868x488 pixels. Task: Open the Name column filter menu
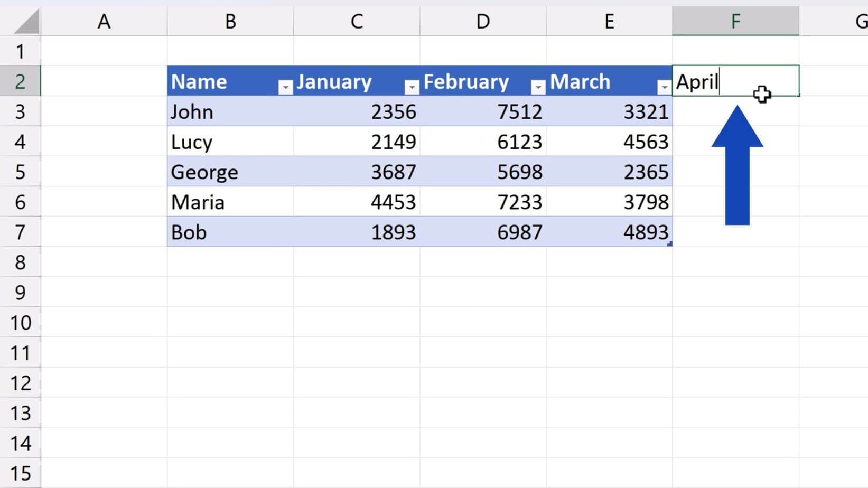(285, 86)
